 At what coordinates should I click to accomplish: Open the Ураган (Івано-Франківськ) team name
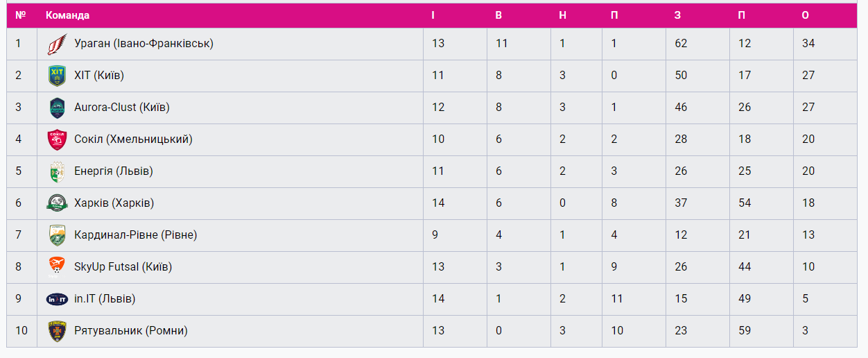pos(144,44)
